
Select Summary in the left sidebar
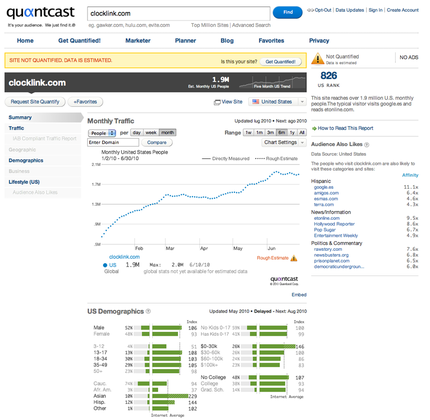20,117
